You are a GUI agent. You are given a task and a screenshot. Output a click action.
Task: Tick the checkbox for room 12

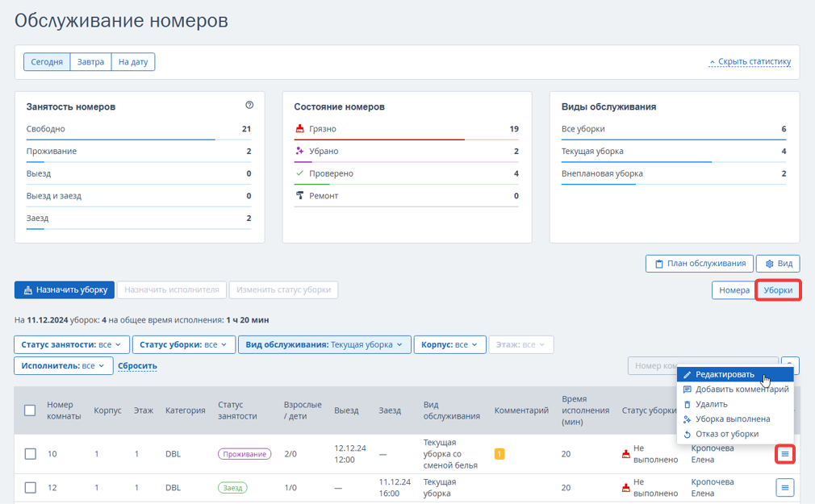coord(31,488)
